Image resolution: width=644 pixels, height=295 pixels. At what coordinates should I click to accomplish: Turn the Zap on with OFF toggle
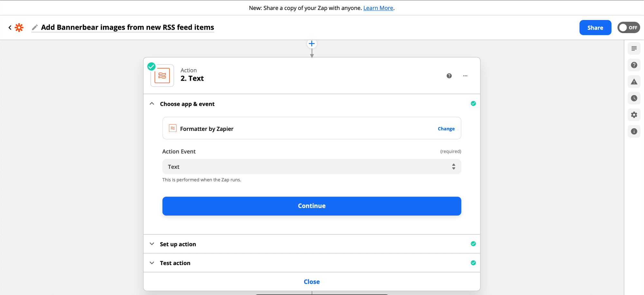tap(629, 28)
